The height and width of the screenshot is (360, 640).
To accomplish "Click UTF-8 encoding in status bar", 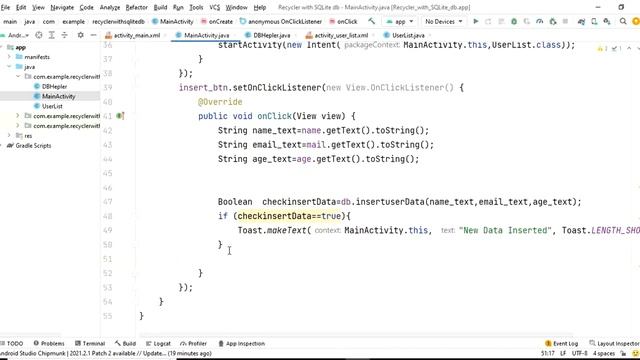I will [580, 353].
